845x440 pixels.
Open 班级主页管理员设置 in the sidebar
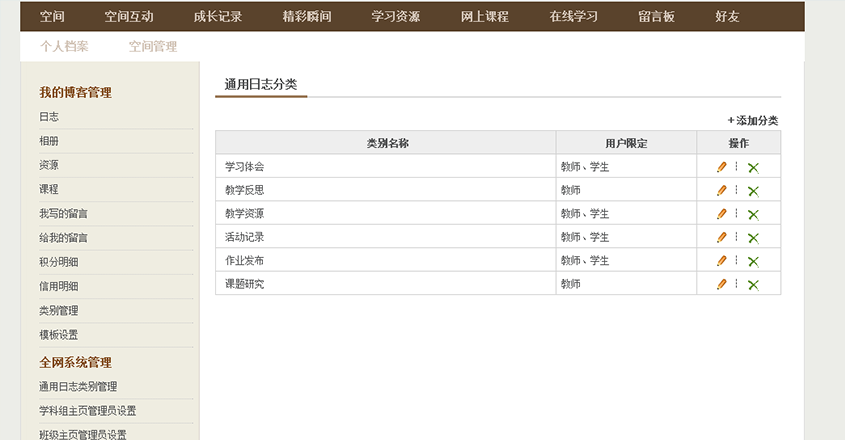point(83,435)
